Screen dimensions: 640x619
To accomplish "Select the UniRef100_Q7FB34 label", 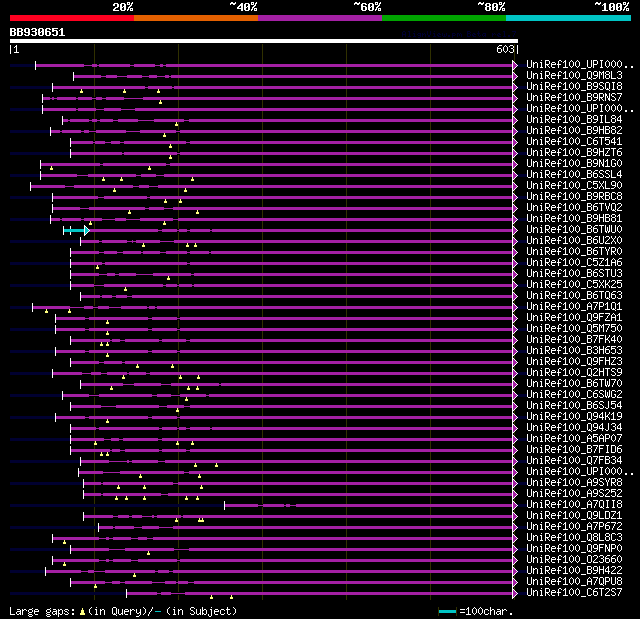I will [574, 461].
